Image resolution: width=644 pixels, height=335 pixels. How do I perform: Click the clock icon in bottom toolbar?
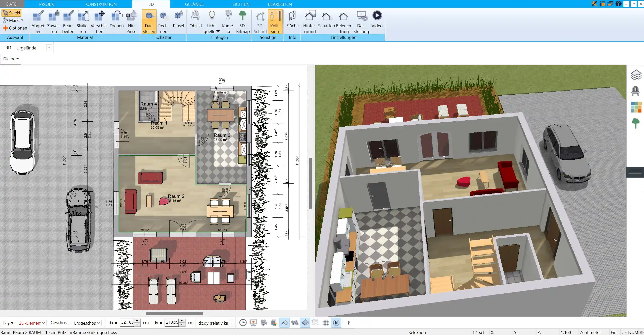pyautogui.click(x=243, y=323)
